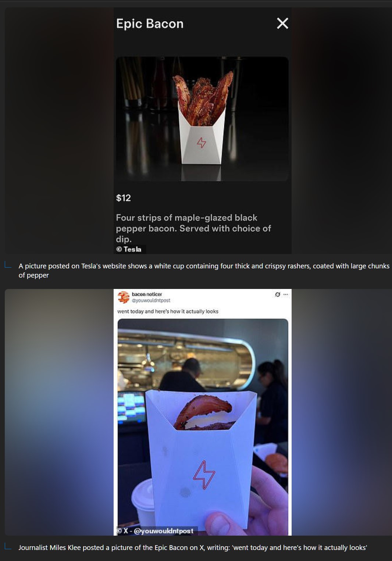Open the bacon noticer display name
The image size is (392, 561).
(147, 294)
